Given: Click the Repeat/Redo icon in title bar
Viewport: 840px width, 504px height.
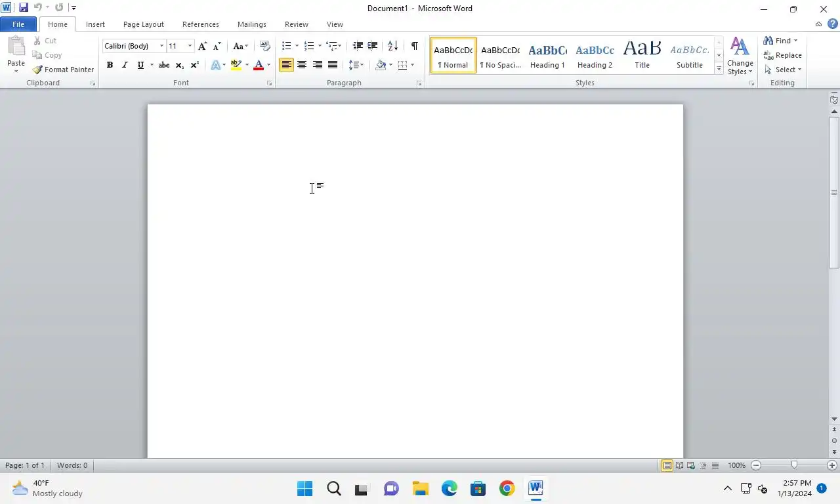Looking at the screenshot, I should point(59,8).
